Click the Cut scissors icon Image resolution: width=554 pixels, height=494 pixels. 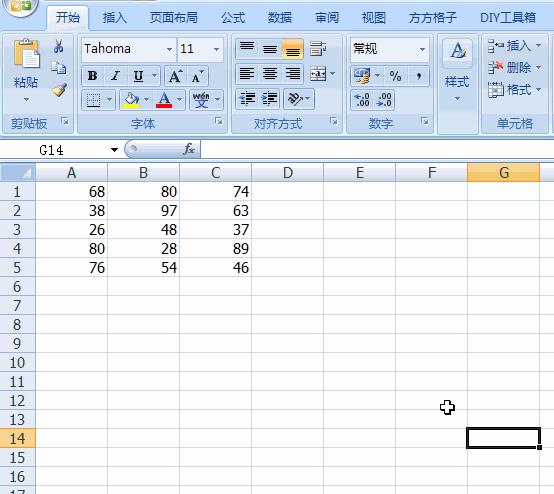(59, 46)
